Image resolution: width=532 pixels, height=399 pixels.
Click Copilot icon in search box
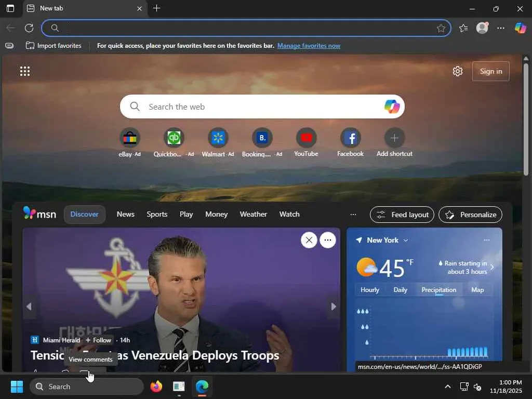click(x=392, y=107)
